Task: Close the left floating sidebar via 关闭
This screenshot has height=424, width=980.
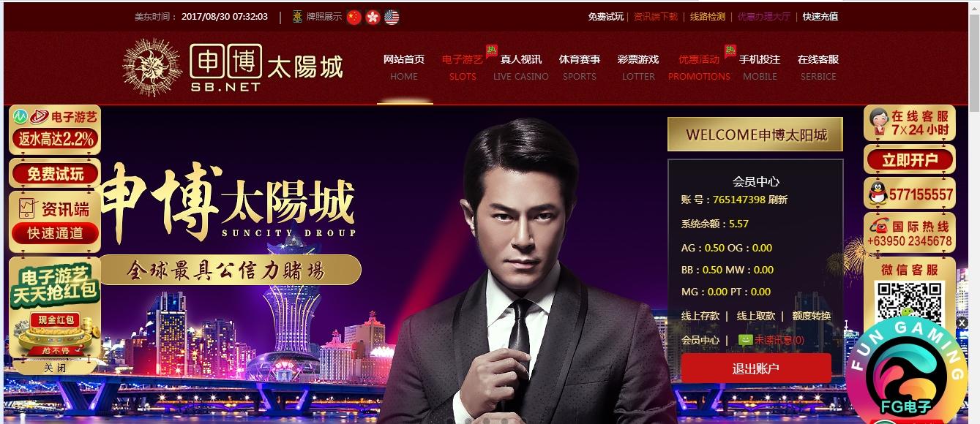Action: point(55,368)
